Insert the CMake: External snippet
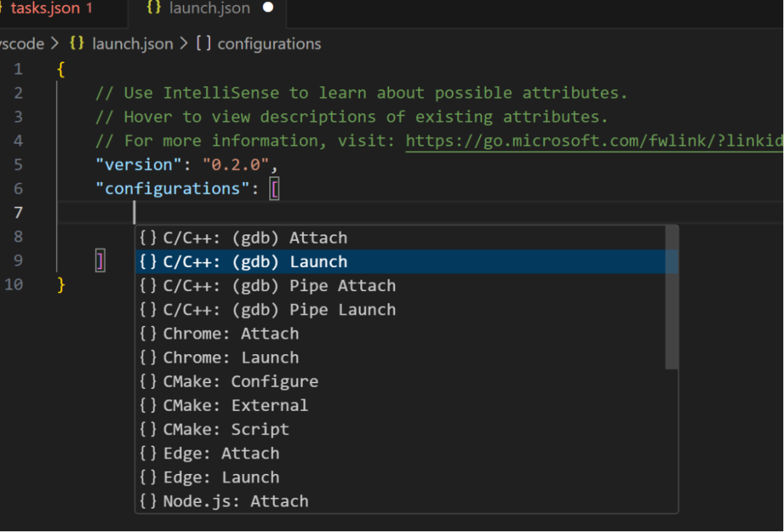 coord(401,406)
